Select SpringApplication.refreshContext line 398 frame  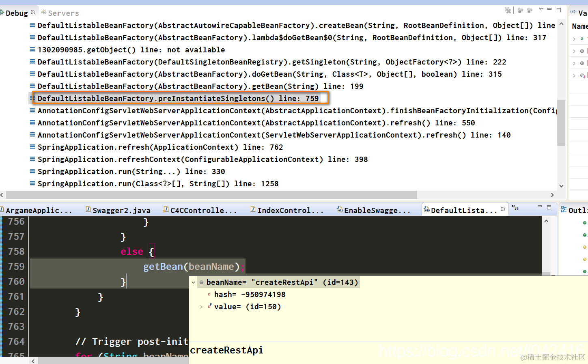(x=202, y=159)
